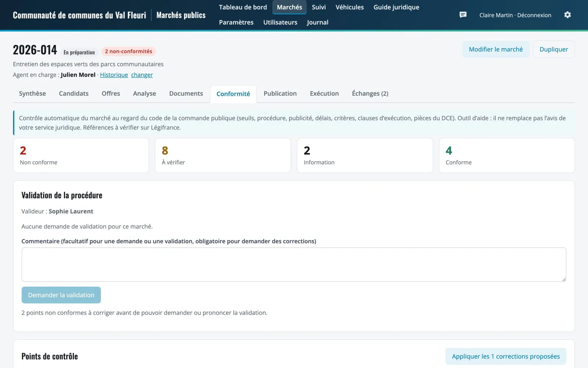The image size is (588, 368).
Task: Click Modifier le marché button
Action: coord(496,49)
